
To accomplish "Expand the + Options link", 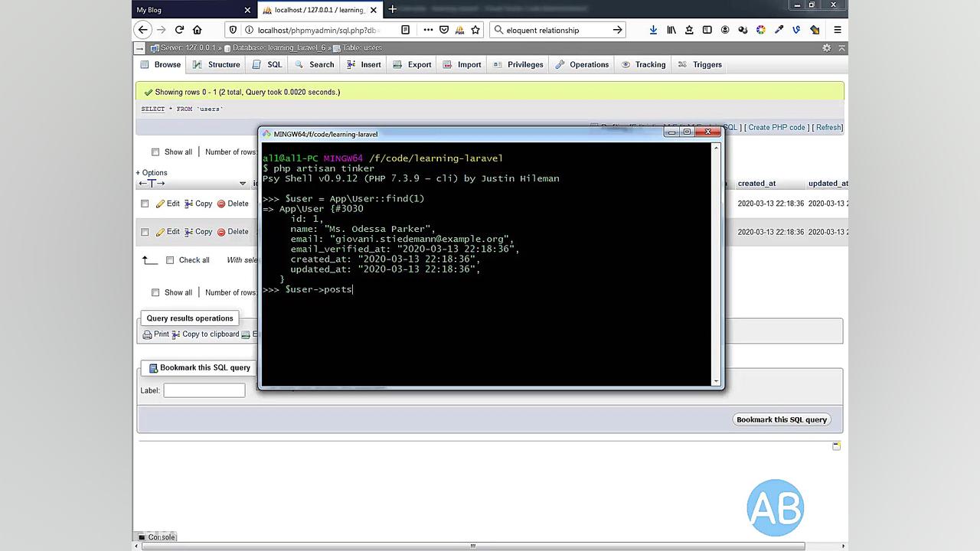I will pos(152,173).
